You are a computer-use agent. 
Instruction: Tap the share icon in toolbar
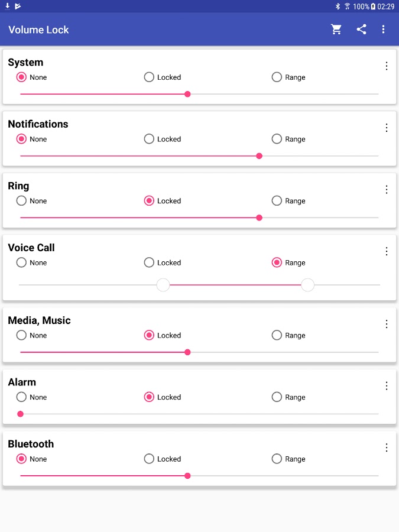coord(361,30)
